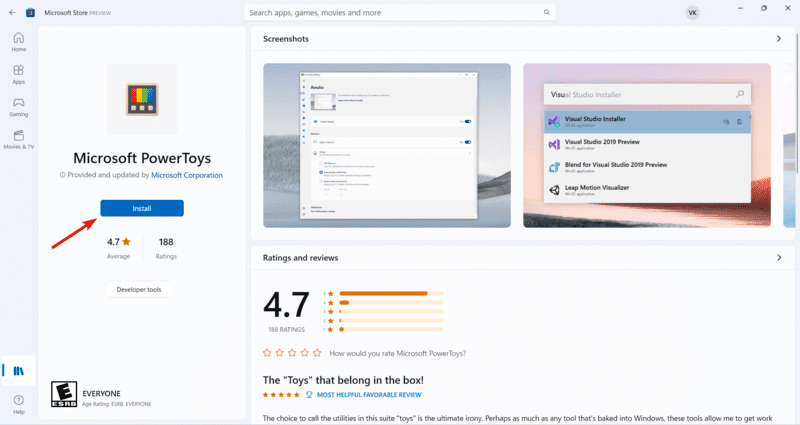The height and width of the screenshot is (425, 800).
Task: Open the Apps section in sidebar
Action: 19,74
